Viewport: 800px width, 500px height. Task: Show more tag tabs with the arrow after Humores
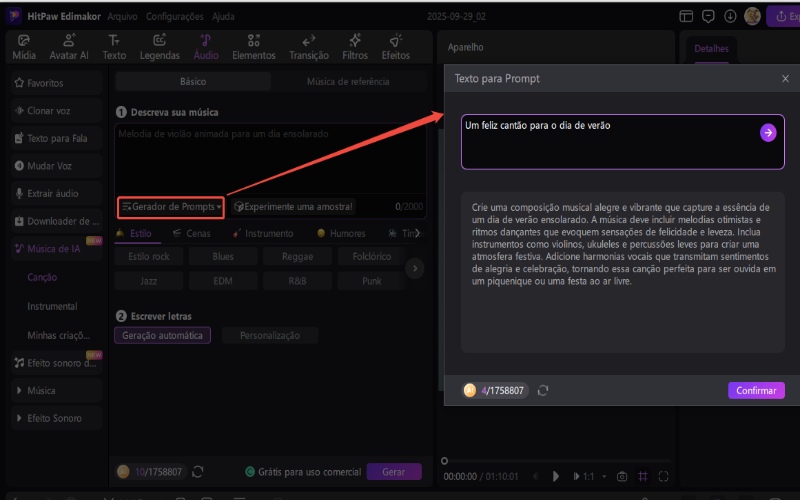(x=417, y=233)
